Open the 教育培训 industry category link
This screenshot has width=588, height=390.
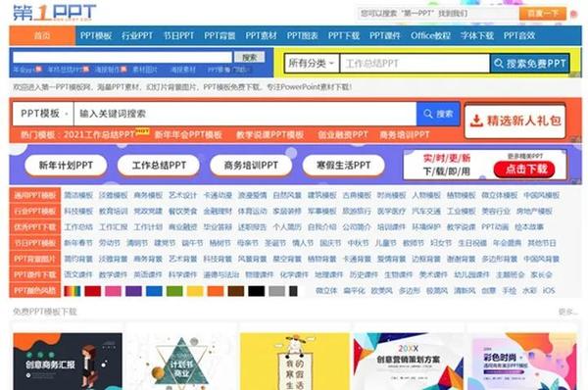[114, 211]
